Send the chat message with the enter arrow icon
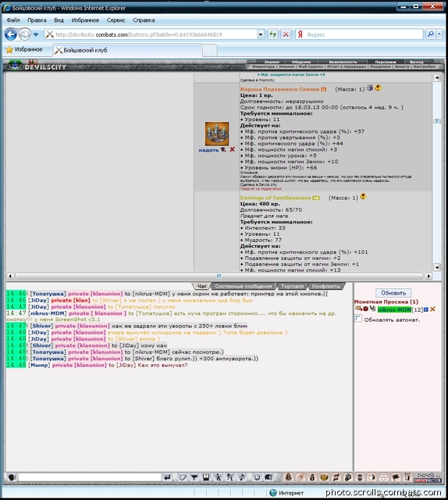 (x=167, y=477)
